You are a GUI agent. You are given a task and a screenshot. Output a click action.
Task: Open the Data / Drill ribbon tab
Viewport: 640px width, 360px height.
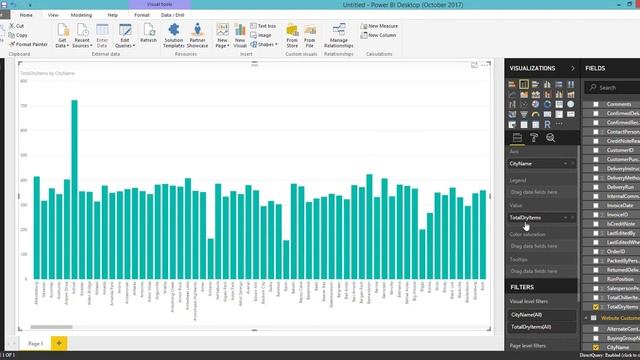pos(173,15)
